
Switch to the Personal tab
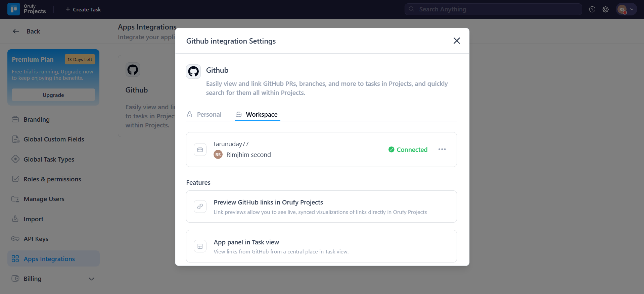pos(204,115)
